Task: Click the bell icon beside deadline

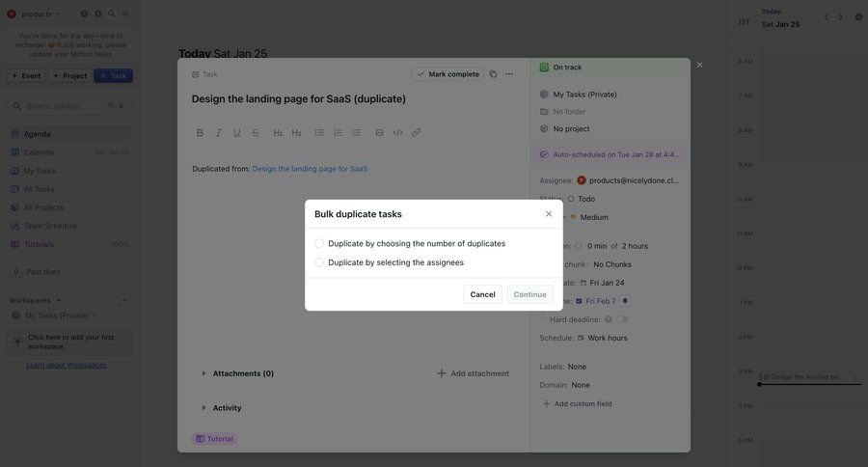Action: click(x=625, y=301)
